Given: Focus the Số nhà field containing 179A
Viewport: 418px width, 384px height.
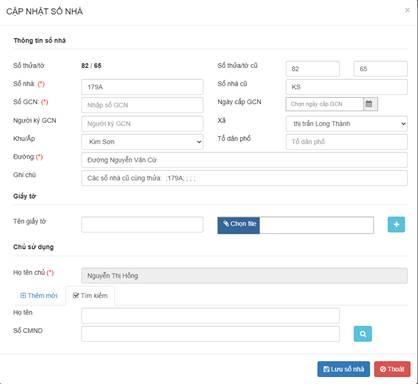Looking at the screenshot, I should click(x=142, y=87).
